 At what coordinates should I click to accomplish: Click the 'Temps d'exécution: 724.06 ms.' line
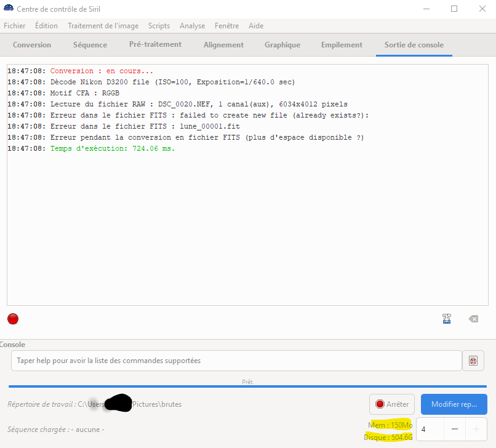pos(91,148)
